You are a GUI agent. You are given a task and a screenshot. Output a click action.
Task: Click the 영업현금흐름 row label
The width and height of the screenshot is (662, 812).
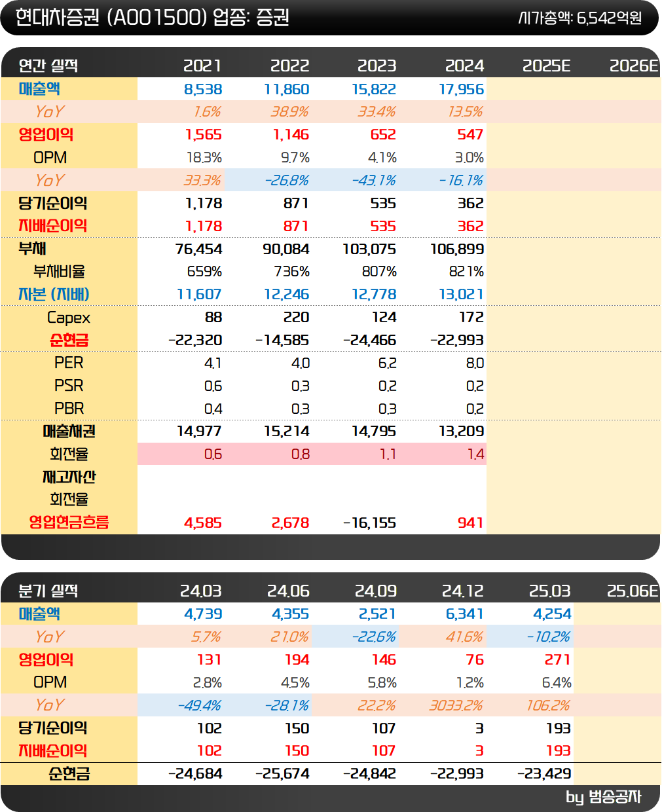click(x=69, y=523)
